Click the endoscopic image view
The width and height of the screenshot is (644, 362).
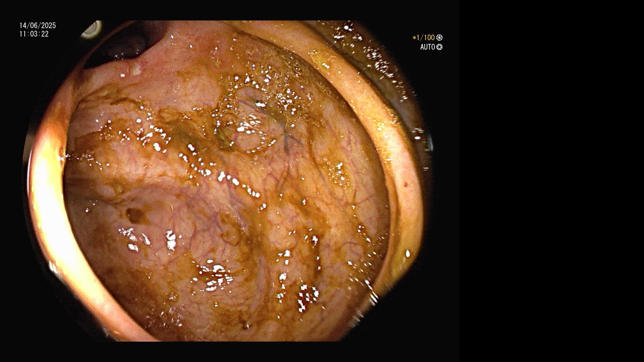tap(228, 181)
